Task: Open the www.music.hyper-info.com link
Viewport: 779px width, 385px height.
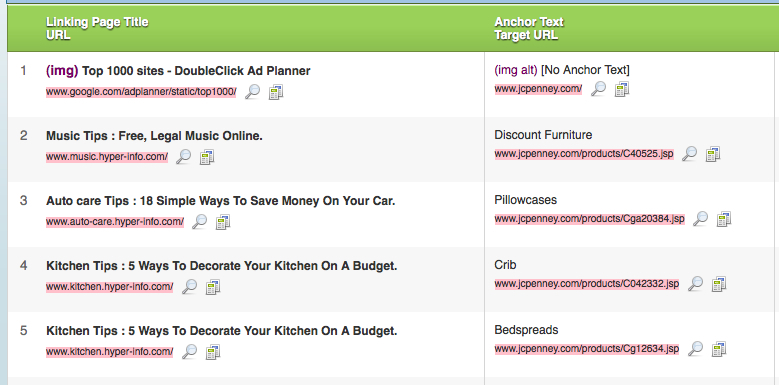Action: (x=107, y=157)
